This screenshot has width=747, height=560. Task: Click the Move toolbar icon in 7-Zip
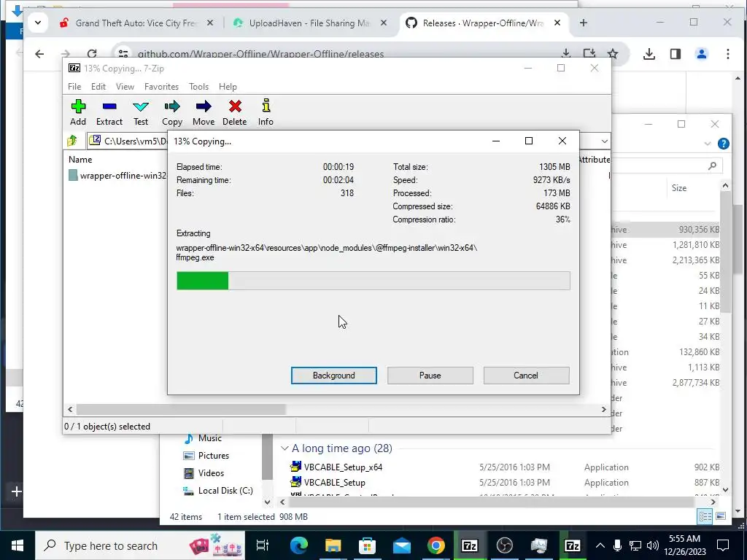(204, 112)
